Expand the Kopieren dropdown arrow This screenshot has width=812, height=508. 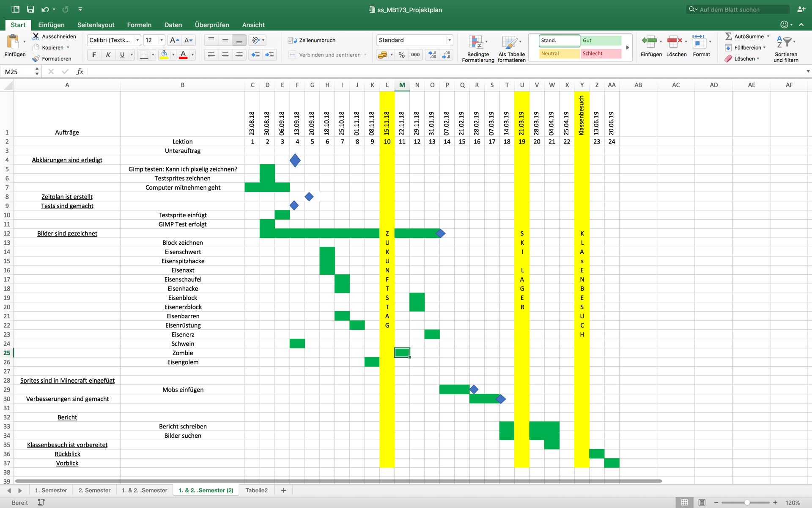tap(68, 47)
